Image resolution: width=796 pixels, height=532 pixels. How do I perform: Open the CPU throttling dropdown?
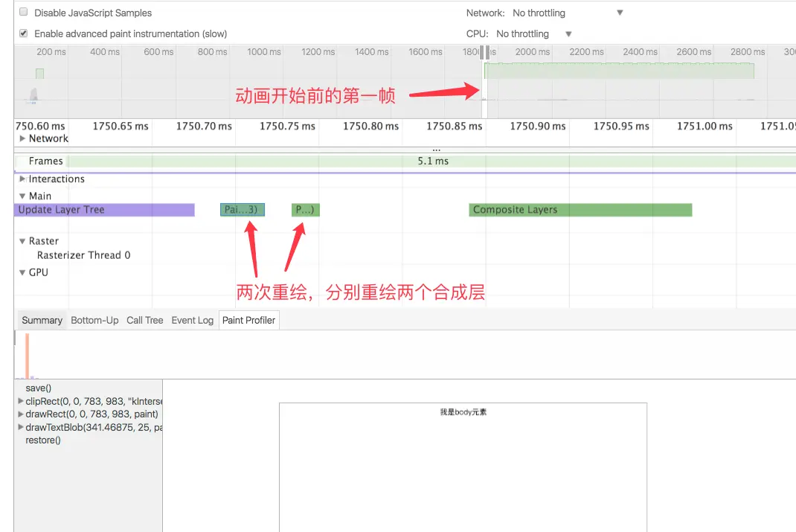click(x=534, y=33)
